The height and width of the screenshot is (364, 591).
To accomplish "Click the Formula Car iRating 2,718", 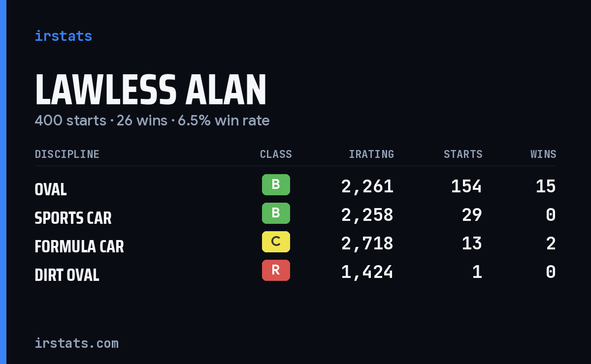I will (367, 243).
